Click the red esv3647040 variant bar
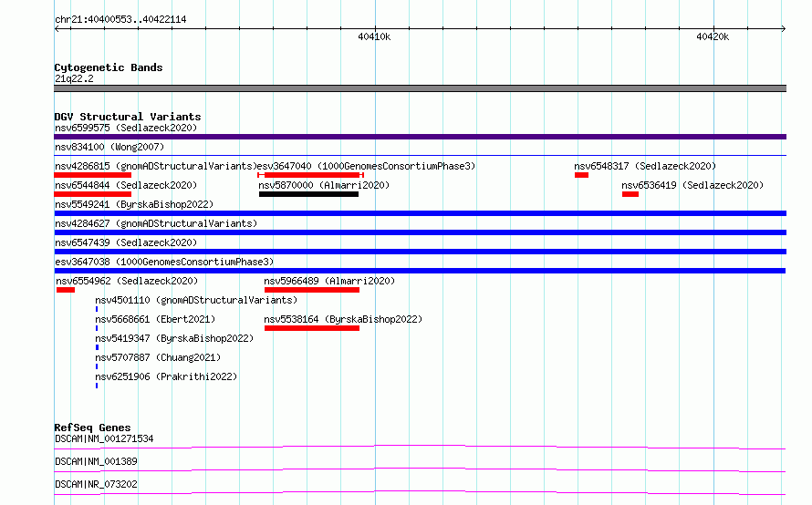The width and height of the screenshot is (812, 505). pyautogui.click(x=311, y=175)
